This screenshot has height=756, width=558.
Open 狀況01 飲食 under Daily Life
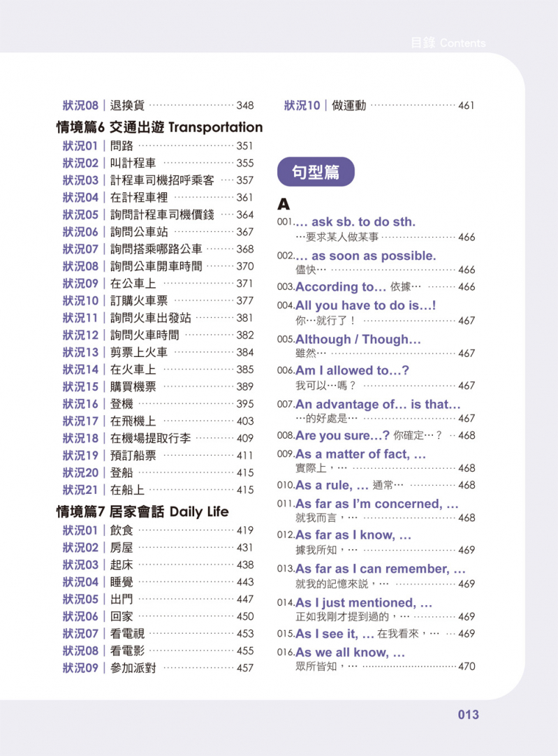tap(157, 530)
